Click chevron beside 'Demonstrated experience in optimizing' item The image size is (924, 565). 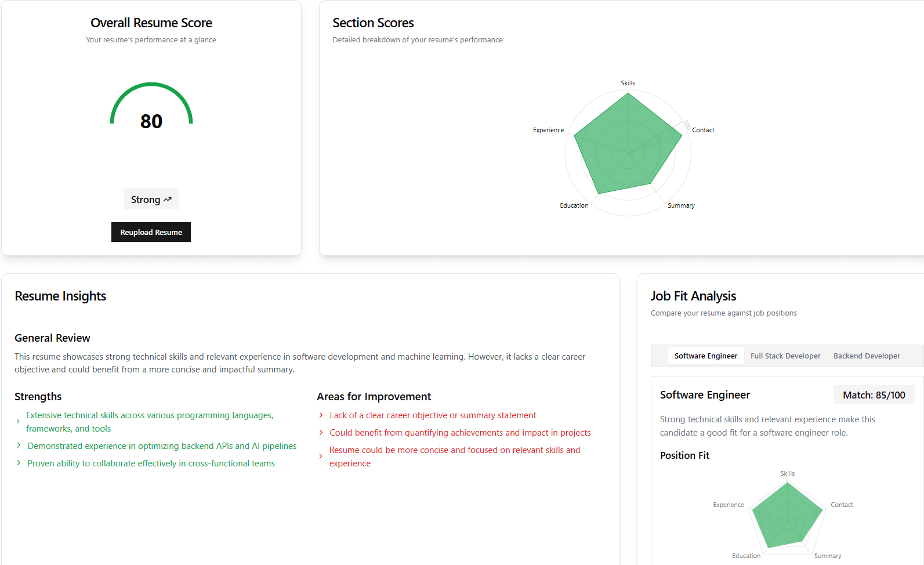click(19, 446)
